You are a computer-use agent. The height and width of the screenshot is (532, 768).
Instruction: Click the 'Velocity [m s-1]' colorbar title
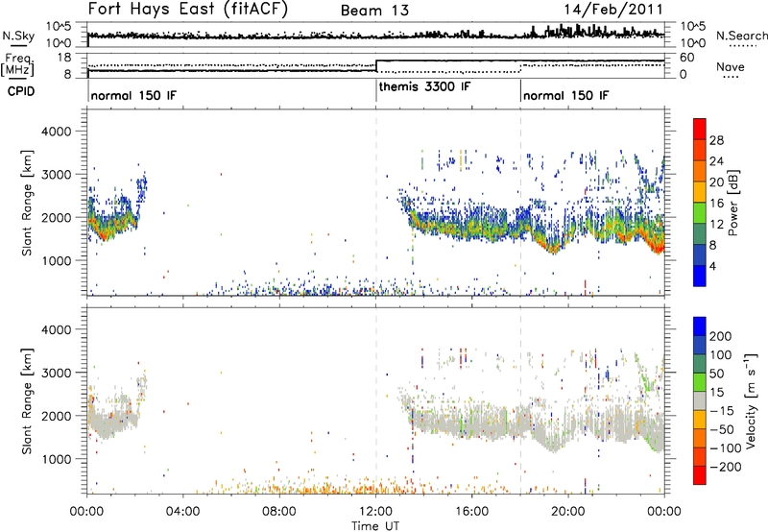(751, 400)
